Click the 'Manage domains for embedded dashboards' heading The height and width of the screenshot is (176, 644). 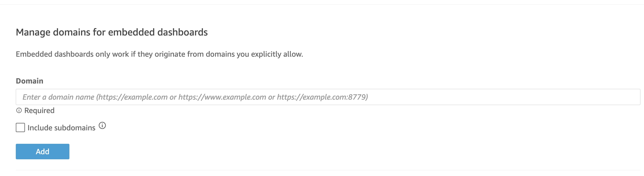click(112, 32)
